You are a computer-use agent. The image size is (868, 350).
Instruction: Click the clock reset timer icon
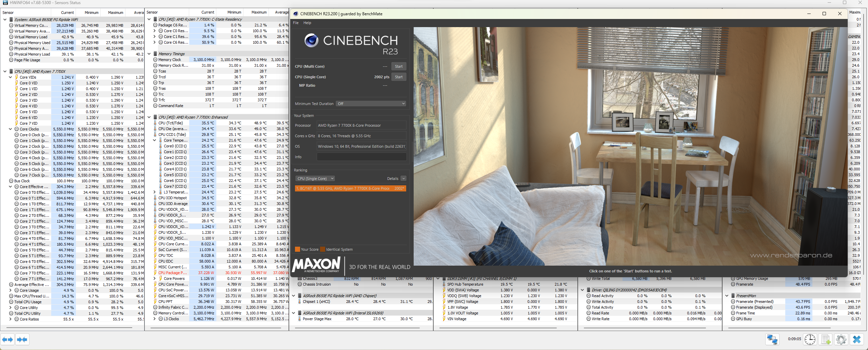[810, 339]
